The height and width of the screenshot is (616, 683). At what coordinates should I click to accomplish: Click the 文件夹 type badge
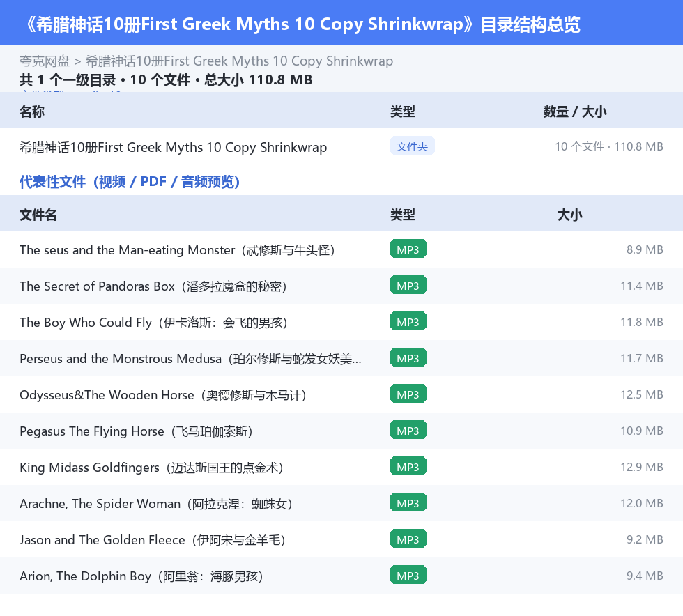point(412,146)
